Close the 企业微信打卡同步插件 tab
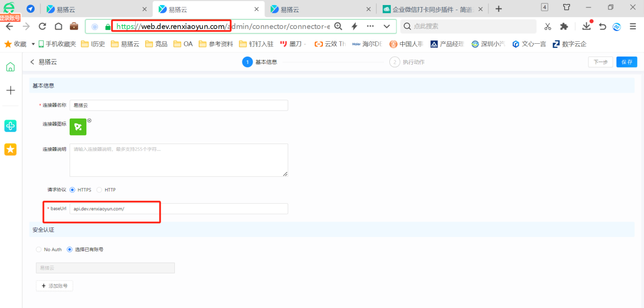 [480, 9]
